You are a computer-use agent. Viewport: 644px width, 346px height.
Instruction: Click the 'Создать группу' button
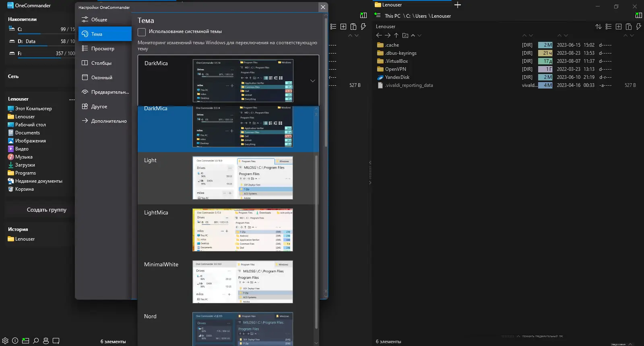pos(47,210)
